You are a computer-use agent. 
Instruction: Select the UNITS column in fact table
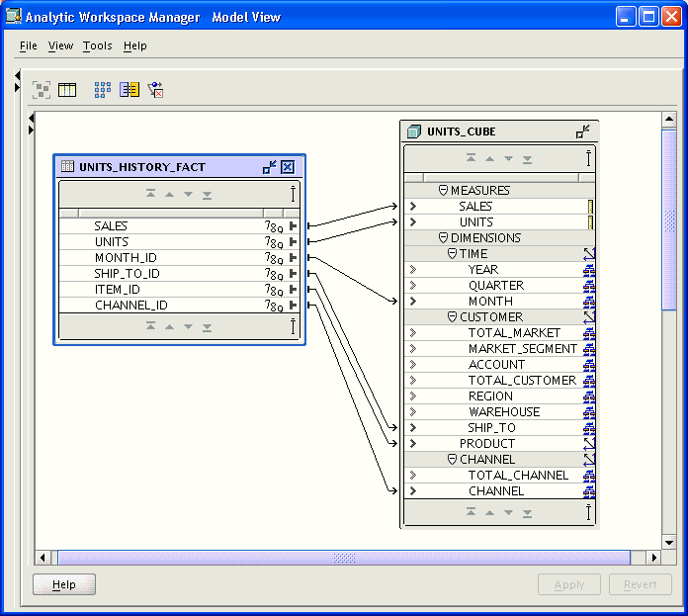180,242
